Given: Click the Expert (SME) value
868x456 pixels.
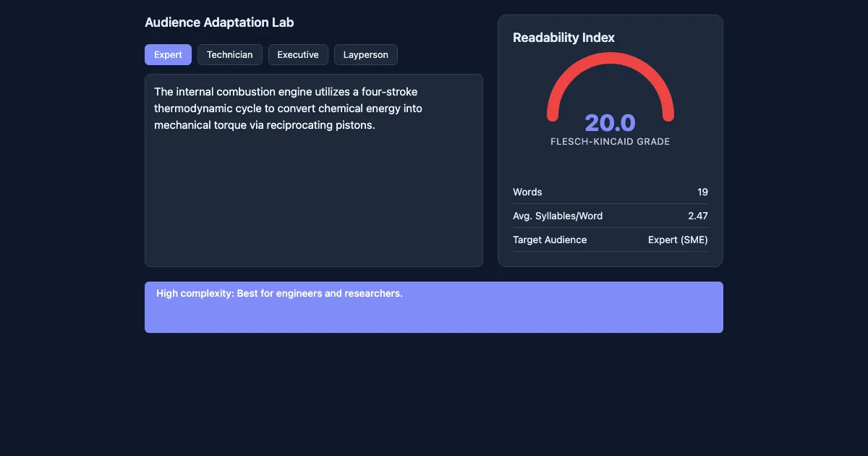Looking at the screenshot, I should pos(678,240).
